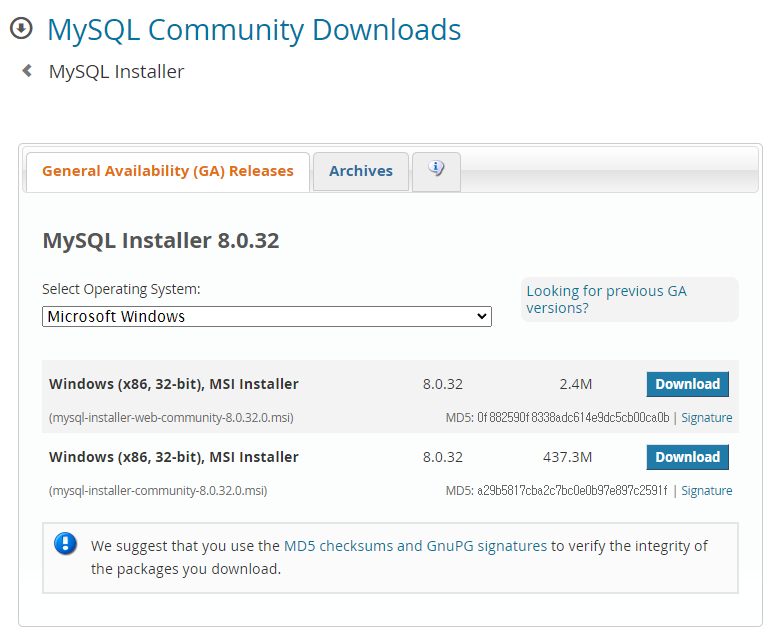Viewport: 777px width, 632px height.
Task: Switch to the Archives tab
Action: [361, 171]
